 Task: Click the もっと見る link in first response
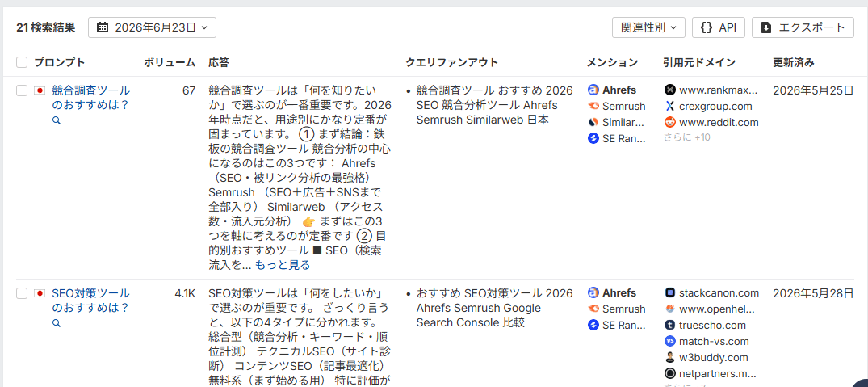283,265
